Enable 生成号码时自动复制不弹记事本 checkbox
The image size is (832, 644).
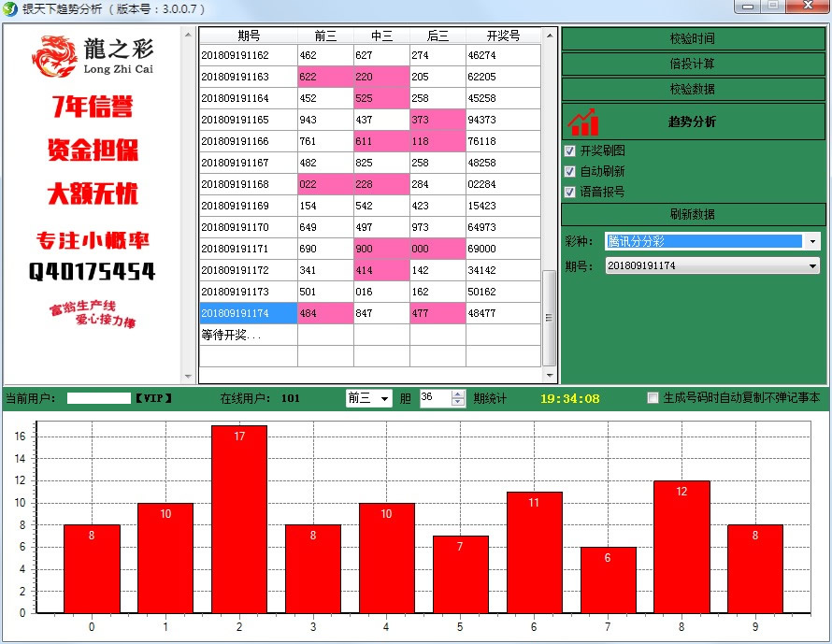[653, 398]
